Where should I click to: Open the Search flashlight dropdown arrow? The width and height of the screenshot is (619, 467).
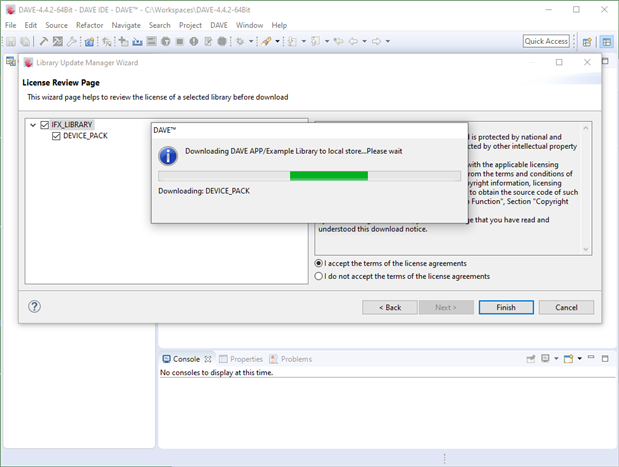[x=278, y=41]
